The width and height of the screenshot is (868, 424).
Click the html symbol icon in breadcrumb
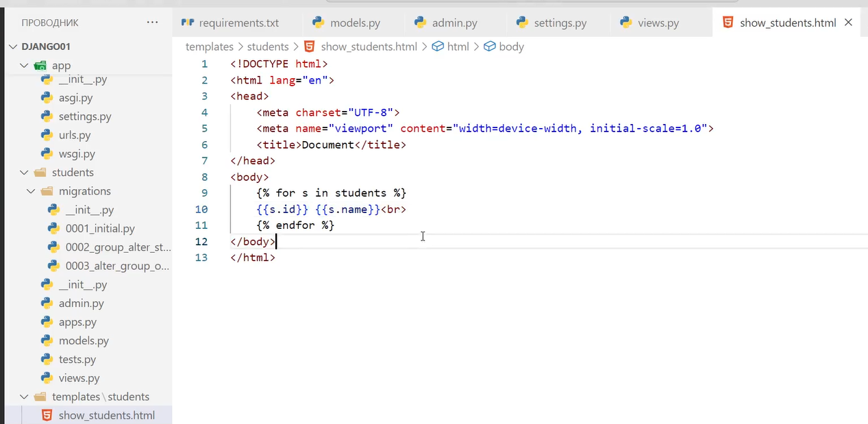point(437,47)
